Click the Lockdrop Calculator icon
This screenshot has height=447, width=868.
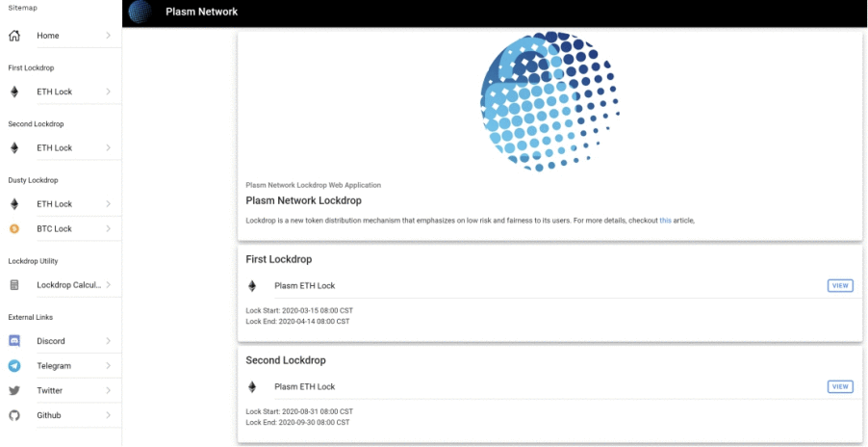[14, 285]
